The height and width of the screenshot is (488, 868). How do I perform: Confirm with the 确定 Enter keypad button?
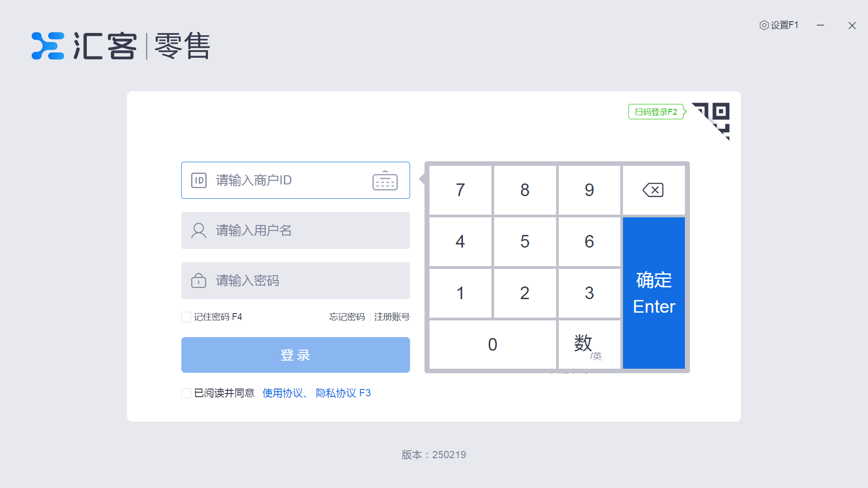pos(654,293)
